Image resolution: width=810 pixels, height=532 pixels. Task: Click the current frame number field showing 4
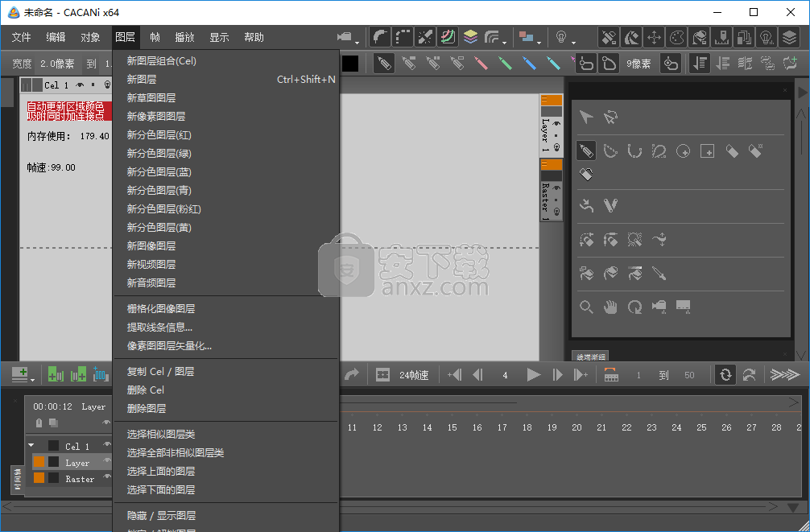click(x=505, y=376)
